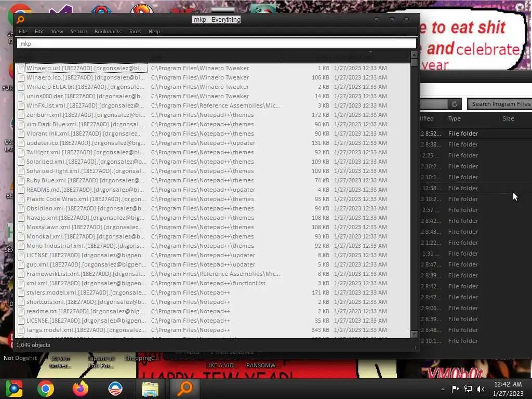This screenshot has height=399, width=532.
Task: Click the file icon beside WinFXList.xml
Action: point(21,105)
